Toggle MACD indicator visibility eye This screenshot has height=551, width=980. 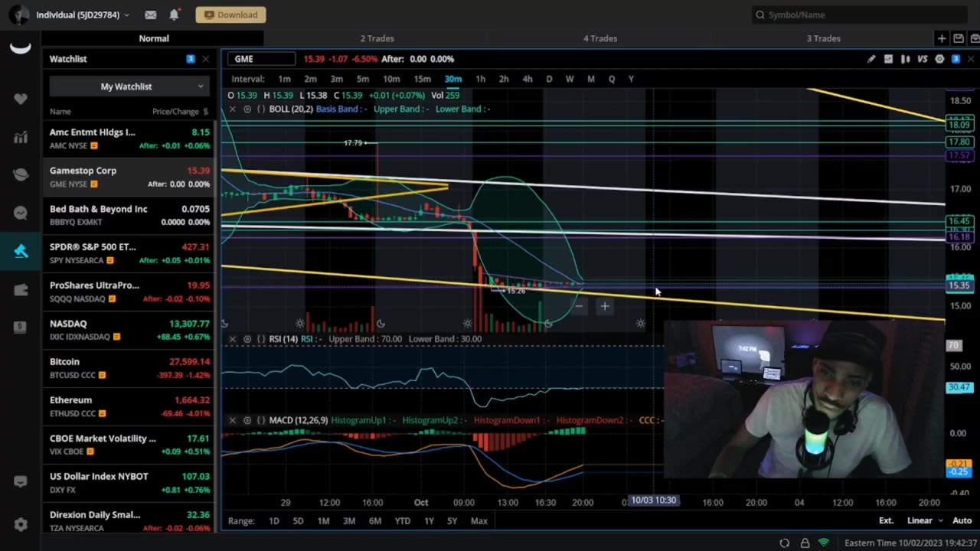(247, 420)
